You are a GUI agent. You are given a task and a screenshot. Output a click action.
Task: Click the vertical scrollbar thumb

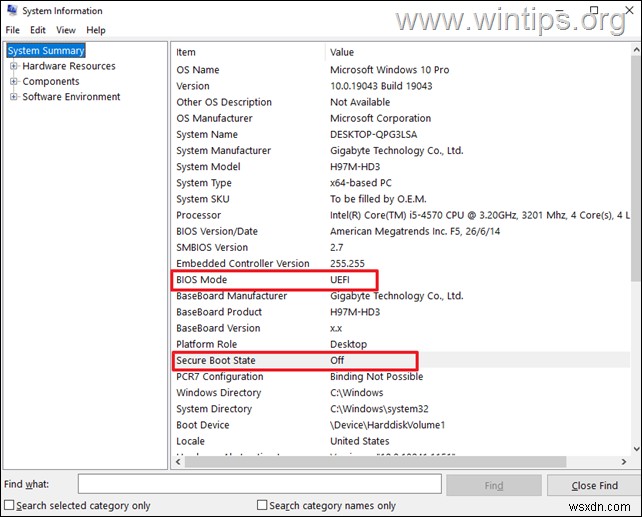click(x=636, y=169)
